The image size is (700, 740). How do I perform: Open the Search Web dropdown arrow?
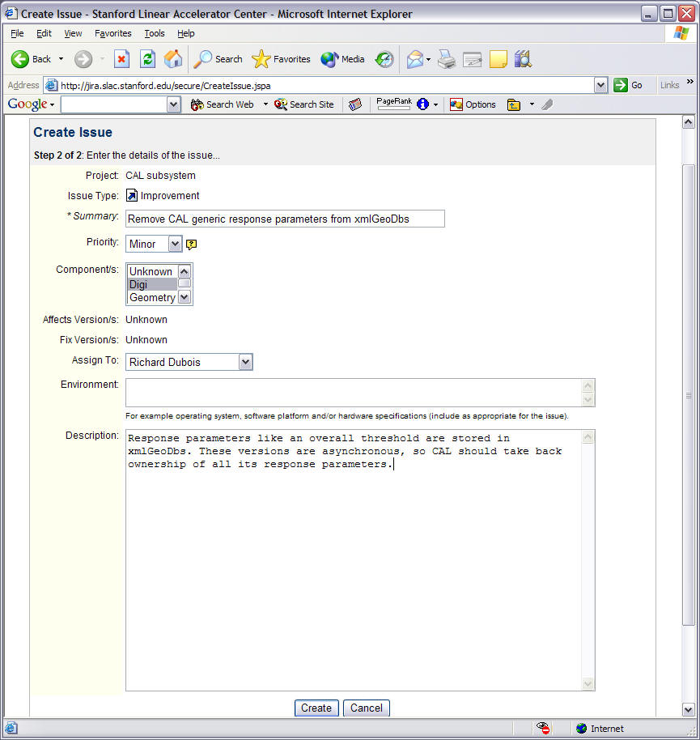pyautogui.click(x=265, y=104)
